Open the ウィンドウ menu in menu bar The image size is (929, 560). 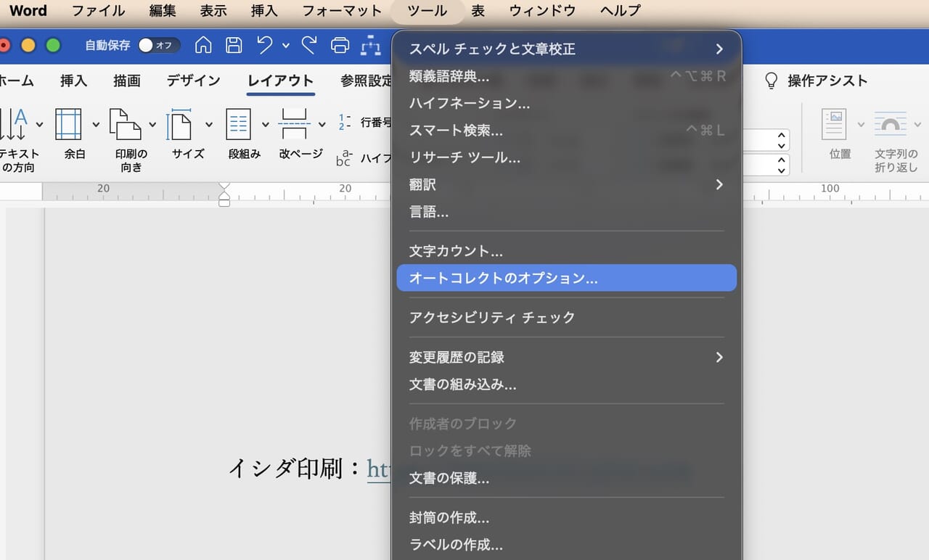coord(542,11)
